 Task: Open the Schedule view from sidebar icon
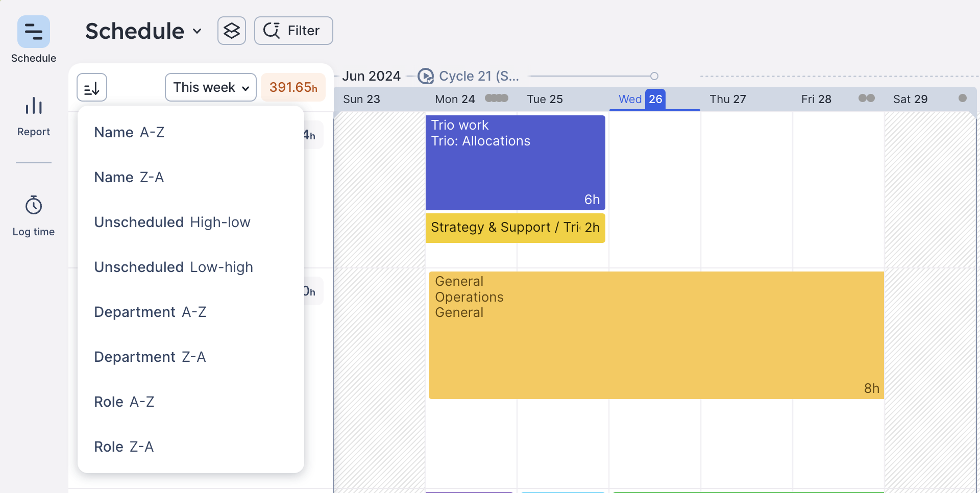pos(34,32)
